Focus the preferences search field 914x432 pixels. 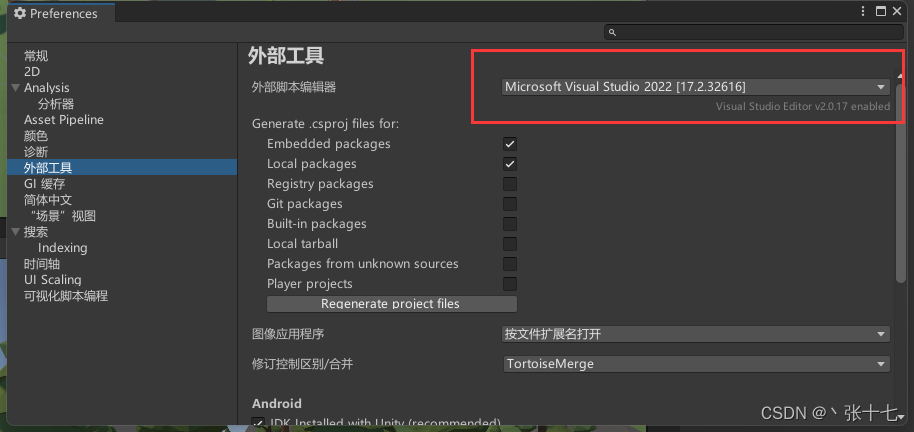point(754,33)
